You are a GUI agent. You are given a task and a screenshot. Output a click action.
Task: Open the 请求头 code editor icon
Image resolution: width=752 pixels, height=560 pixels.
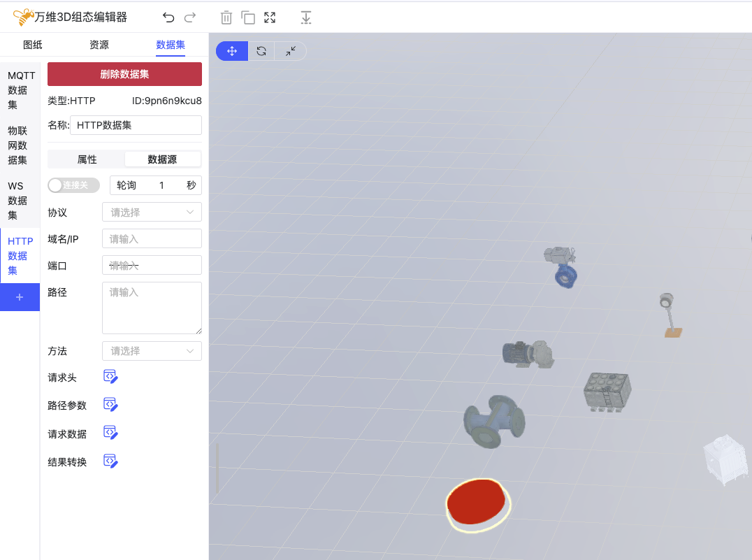(110, 377)
